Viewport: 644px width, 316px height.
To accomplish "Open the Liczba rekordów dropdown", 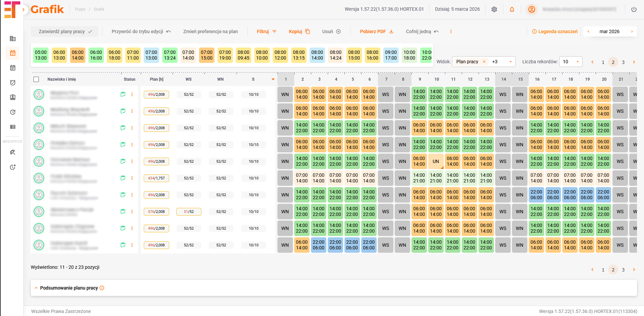I will point(571,62).
